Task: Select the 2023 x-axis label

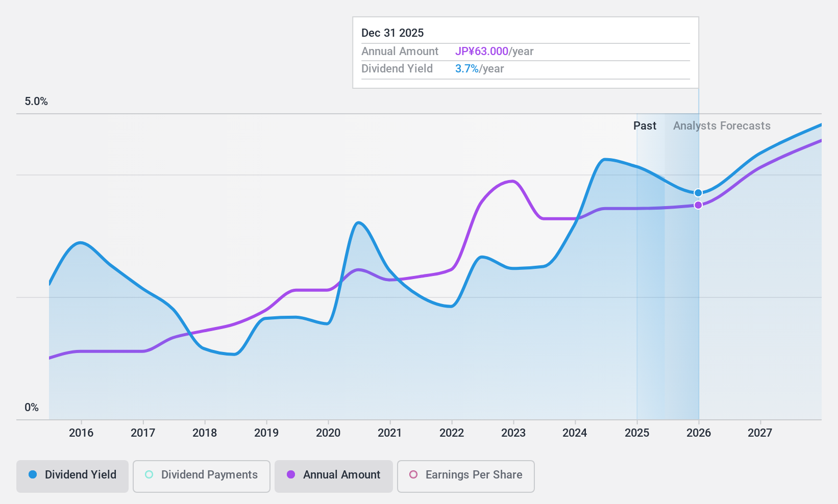Action: 513,433
